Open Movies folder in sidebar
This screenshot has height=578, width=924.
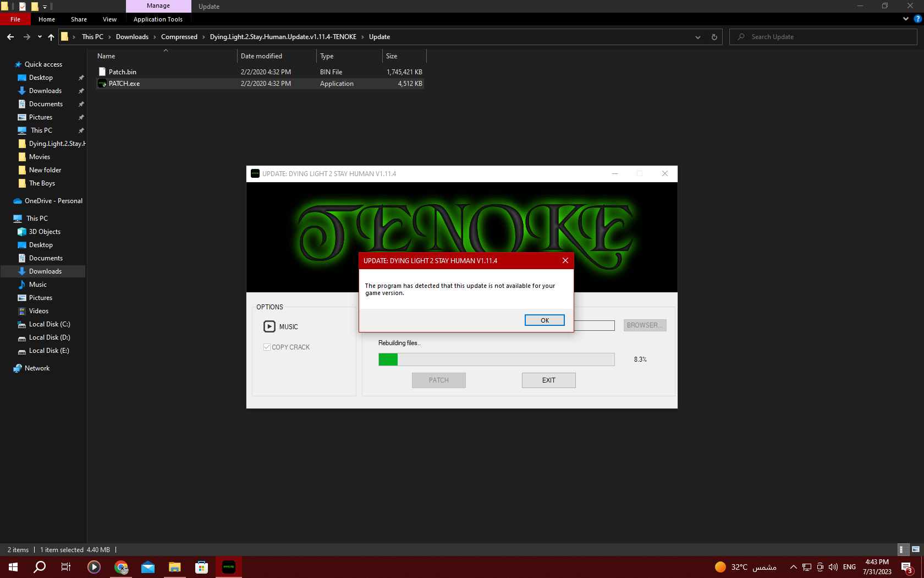pos(39,157)
